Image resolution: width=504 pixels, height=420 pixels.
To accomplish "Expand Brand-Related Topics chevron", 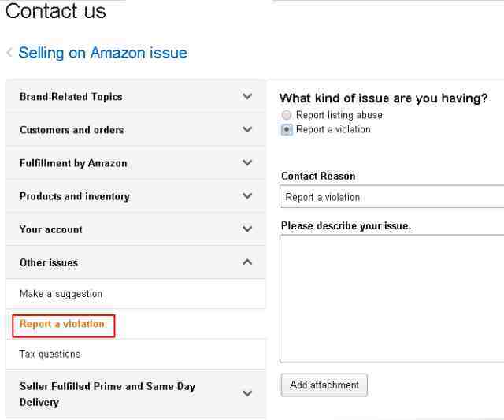I will (247, 97).
